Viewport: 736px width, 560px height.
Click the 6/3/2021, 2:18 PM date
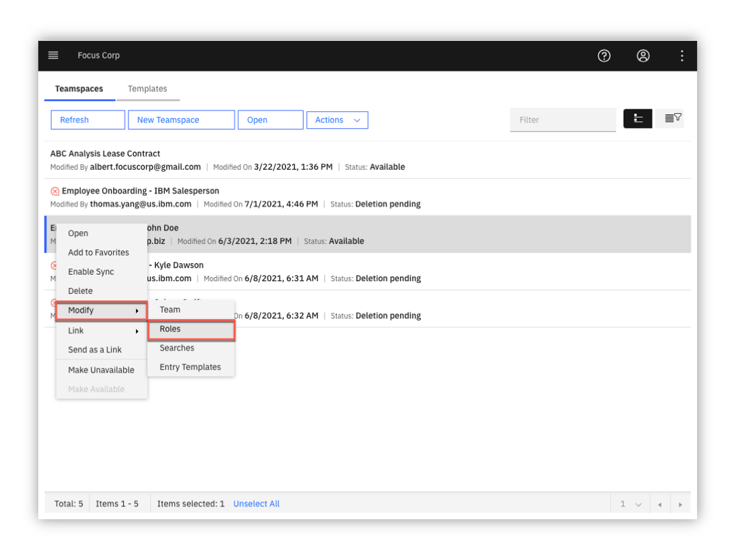coord(255,241)
